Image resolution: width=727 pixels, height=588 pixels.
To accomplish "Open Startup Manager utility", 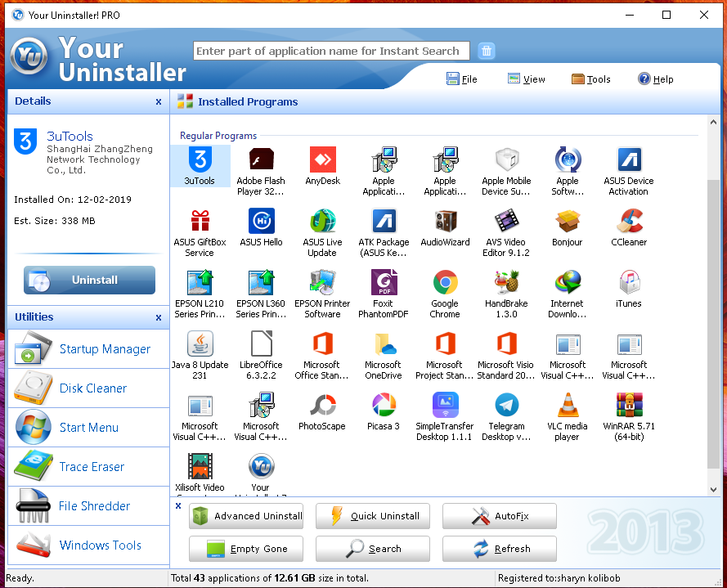I will click(88, 349).
